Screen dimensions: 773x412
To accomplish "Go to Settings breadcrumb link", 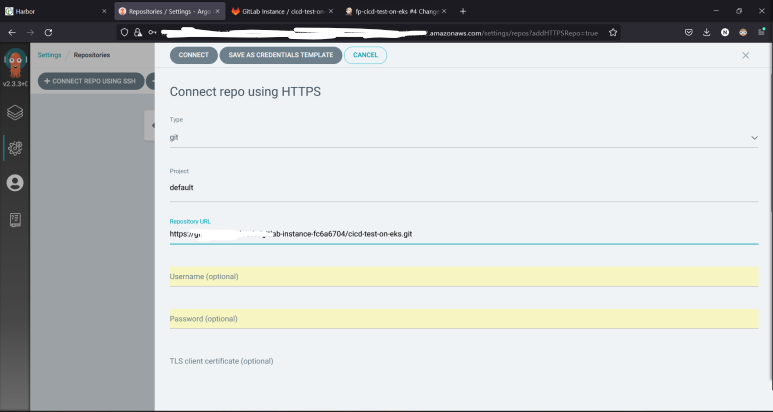I will (49, 55).
